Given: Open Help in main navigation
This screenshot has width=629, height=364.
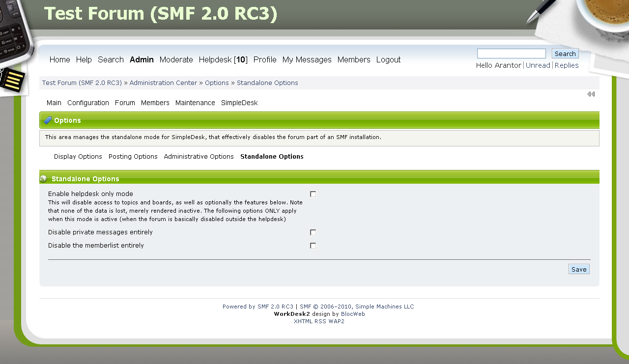Looking at the screenshot, I should [x=84, y=59].
